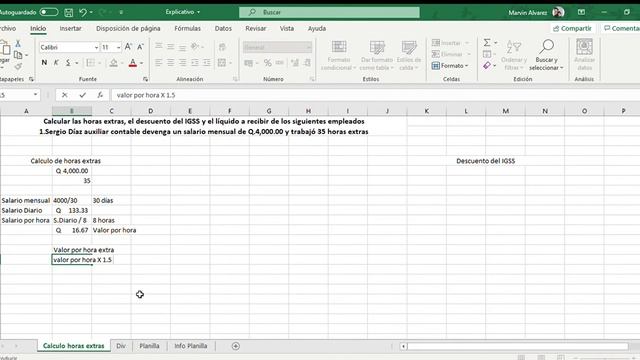This screenshot has height=360, width=640.
Task: Click the Save icon in the title bar
Action: coord(69,13)
